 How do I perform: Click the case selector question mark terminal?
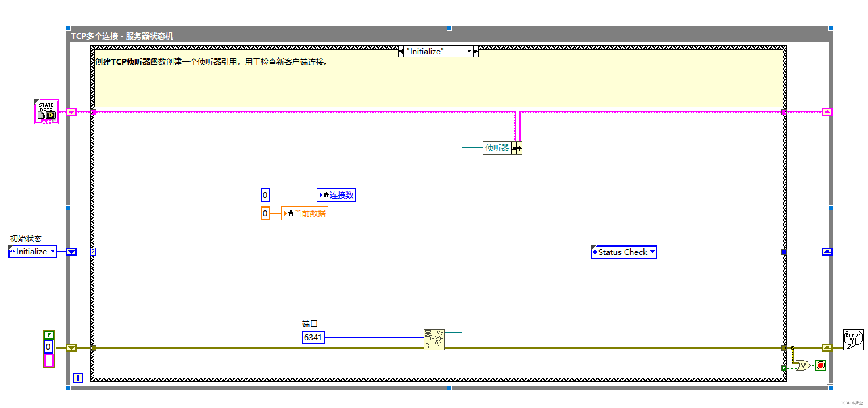coord(93,252)
